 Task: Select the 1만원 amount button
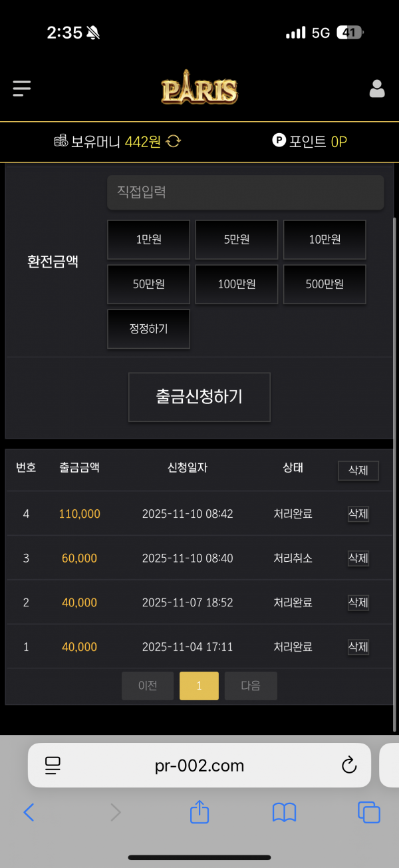[x=148, y=240]
